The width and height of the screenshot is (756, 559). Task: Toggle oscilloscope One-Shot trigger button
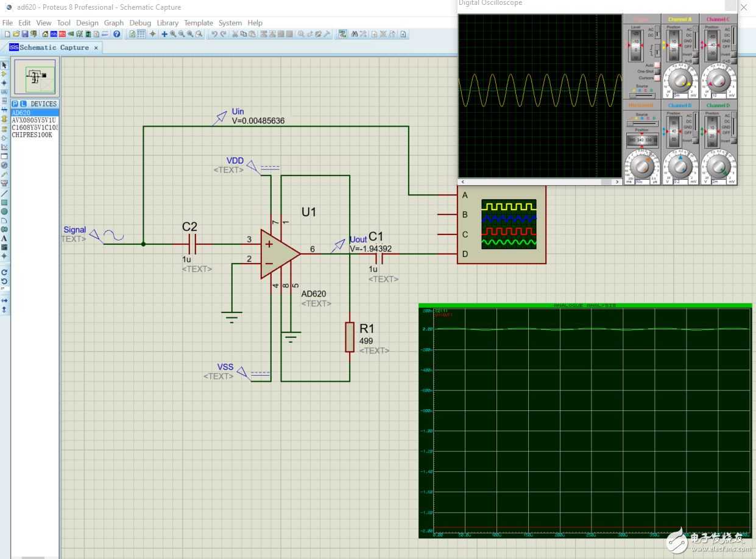pos(657,71)
